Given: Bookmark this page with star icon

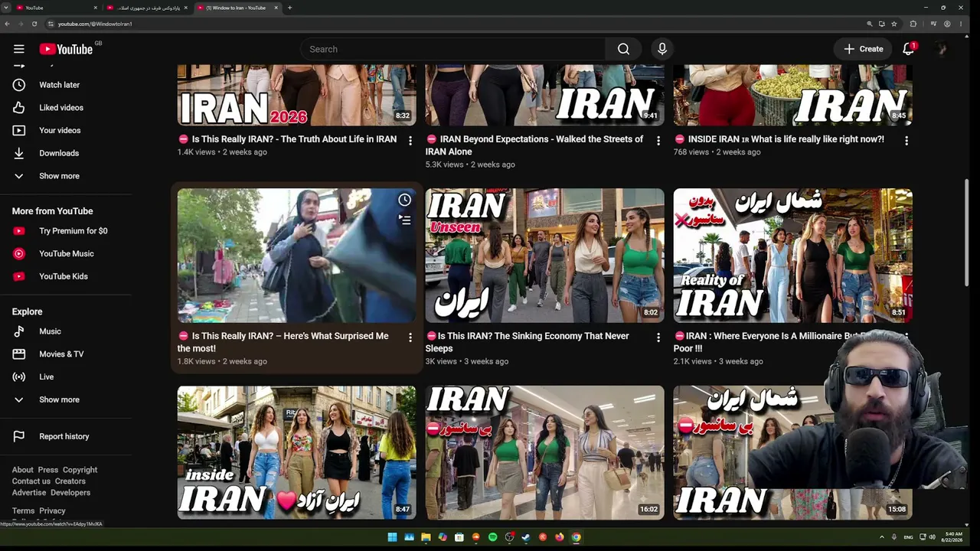Looking at the screenshot, I should (893, 24).
